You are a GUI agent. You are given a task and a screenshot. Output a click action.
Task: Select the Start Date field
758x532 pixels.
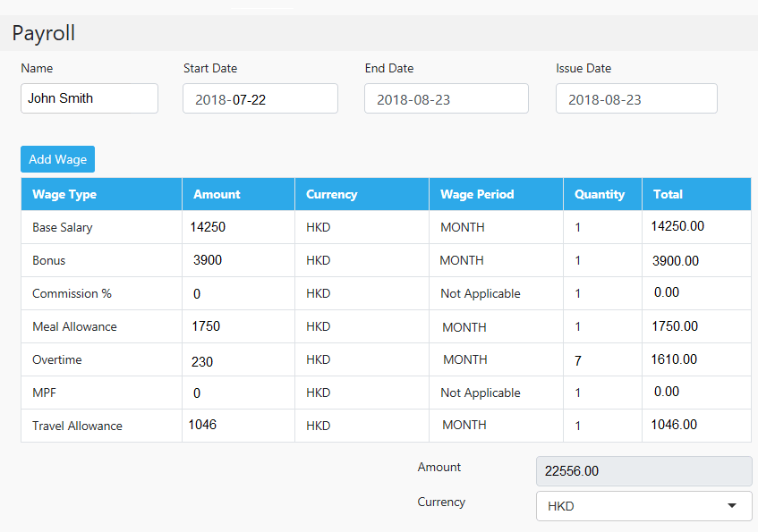[260, 98]
